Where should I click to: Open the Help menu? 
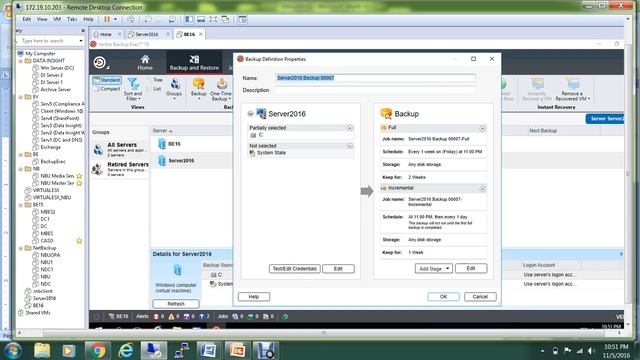coord(88,19)
